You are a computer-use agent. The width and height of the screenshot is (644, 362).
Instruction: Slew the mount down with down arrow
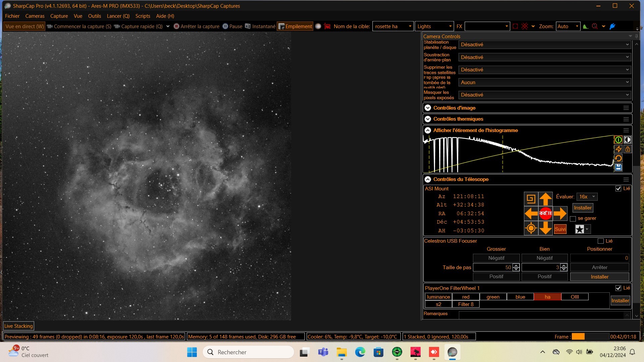pyautogui.click(x=546, y=228)
